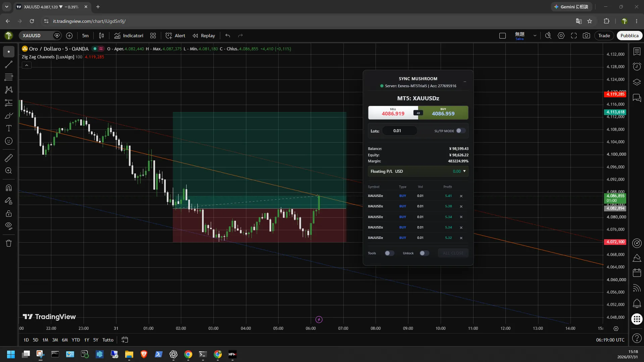Image resolution: width=644 pixels, height=362 pixels.
Task: Close the XAUUSDz position with profit 5.41
Action: click(x=461, y=196)
